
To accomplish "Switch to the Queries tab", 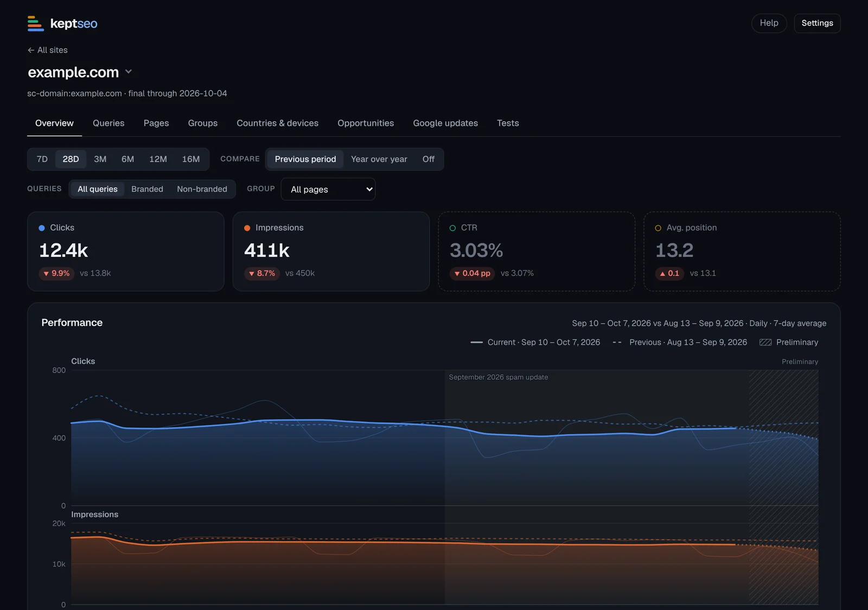I will [x=108, y=123].
